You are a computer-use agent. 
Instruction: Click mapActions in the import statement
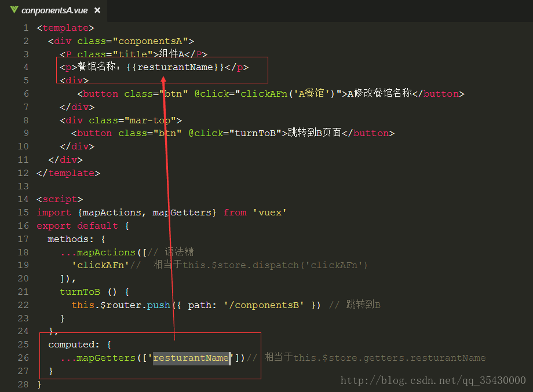point(112,213)
